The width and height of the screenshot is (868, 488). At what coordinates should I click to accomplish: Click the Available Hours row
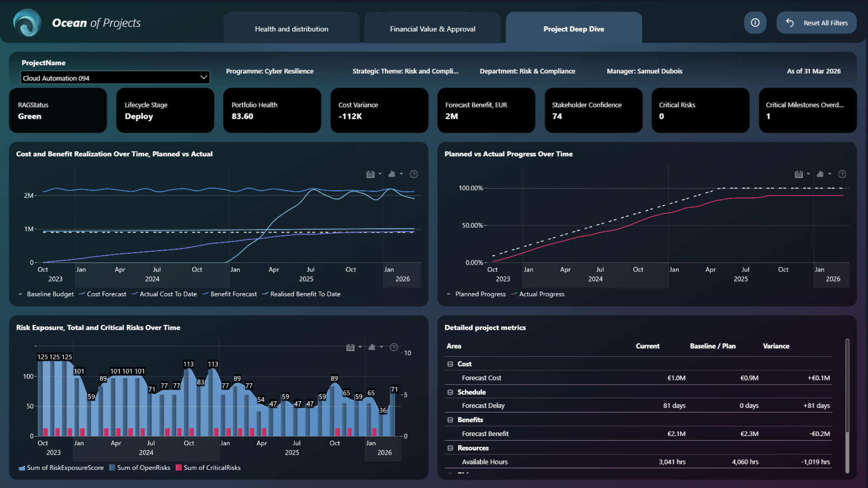click(x=638, y=462)
